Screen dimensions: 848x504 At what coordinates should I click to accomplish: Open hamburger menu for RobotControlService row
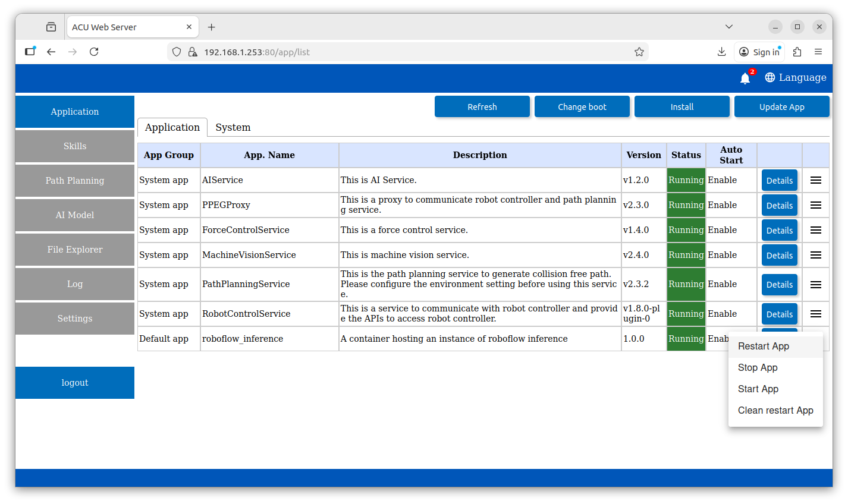(816, 314)
